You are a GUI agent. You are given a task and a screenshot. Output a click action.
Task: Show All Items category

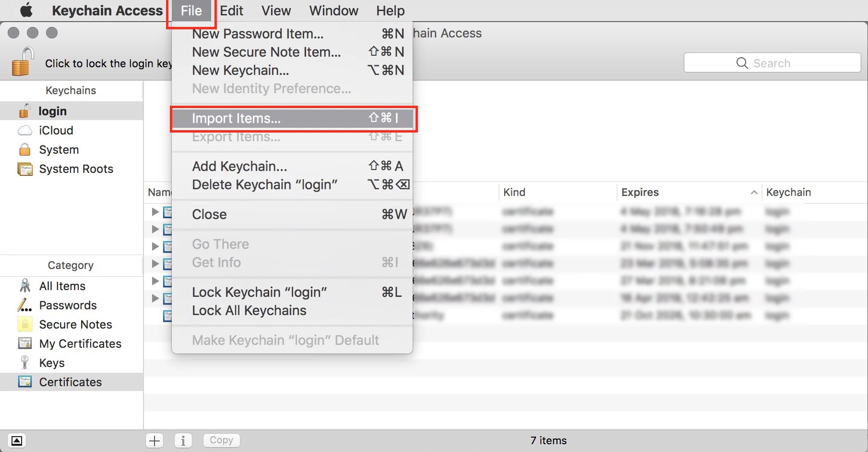tap(71, 286)
